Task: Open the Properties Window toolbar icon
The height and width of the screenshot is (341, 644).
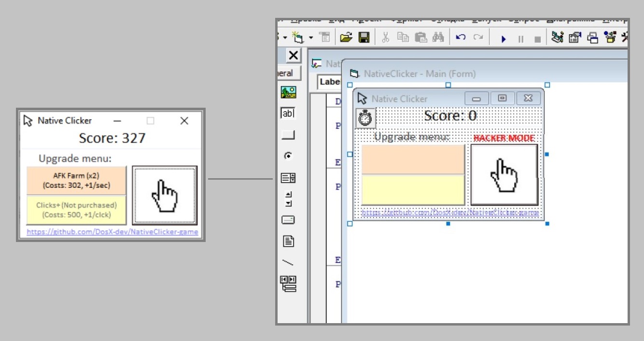Action: pyautogui.click(x=574, y=38)
